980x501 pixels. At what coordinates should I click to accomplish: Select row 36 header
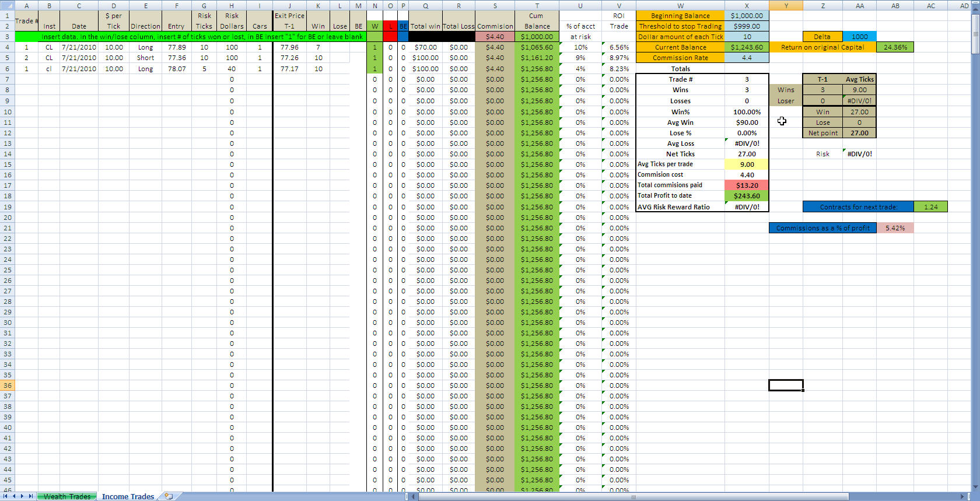coord(7,386)
